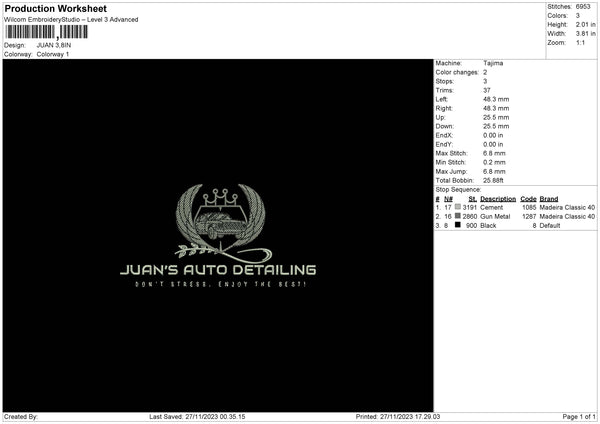Click the Trims value 37

coord(486,90)
